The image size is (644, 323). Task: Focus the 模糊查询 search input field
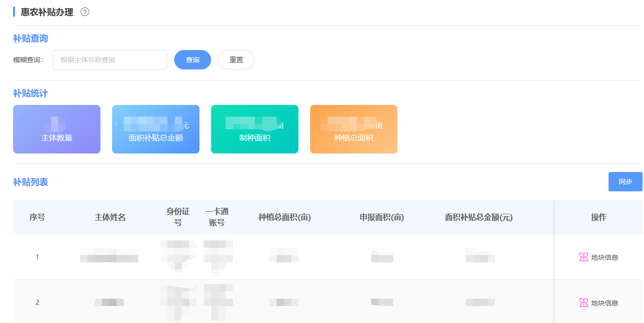point(110,60)
